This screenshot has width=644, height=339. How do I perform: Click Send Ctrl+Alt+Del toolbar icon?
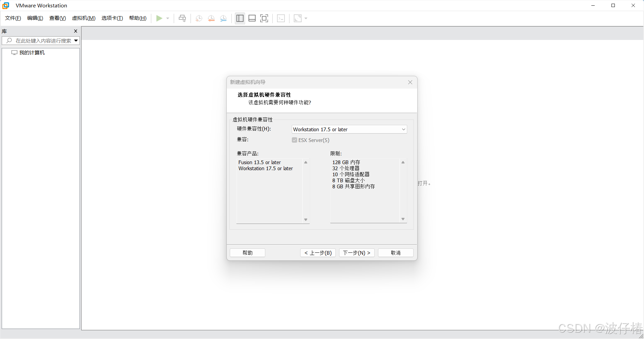[x=182, y=18]
